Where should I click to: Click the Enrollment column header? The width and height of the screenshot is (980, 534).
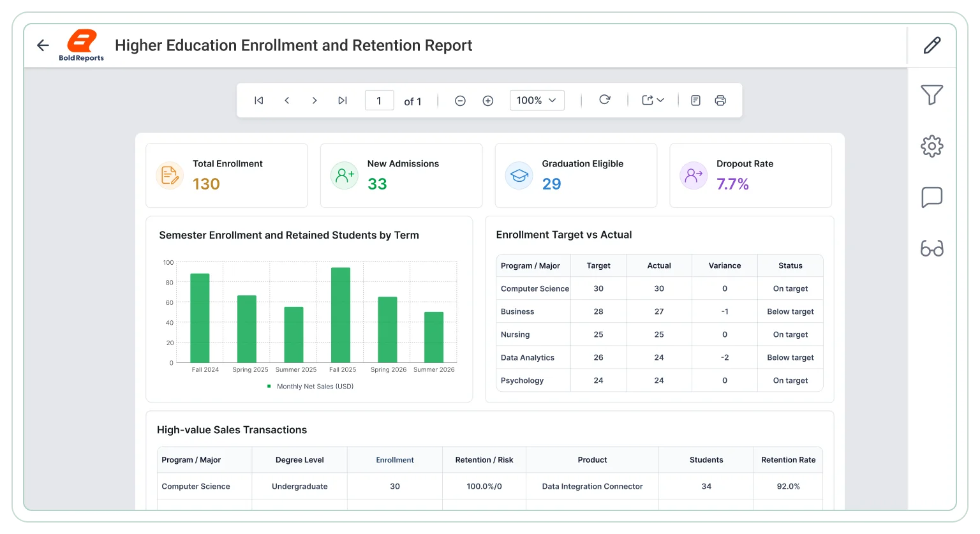tap(395, 460)
